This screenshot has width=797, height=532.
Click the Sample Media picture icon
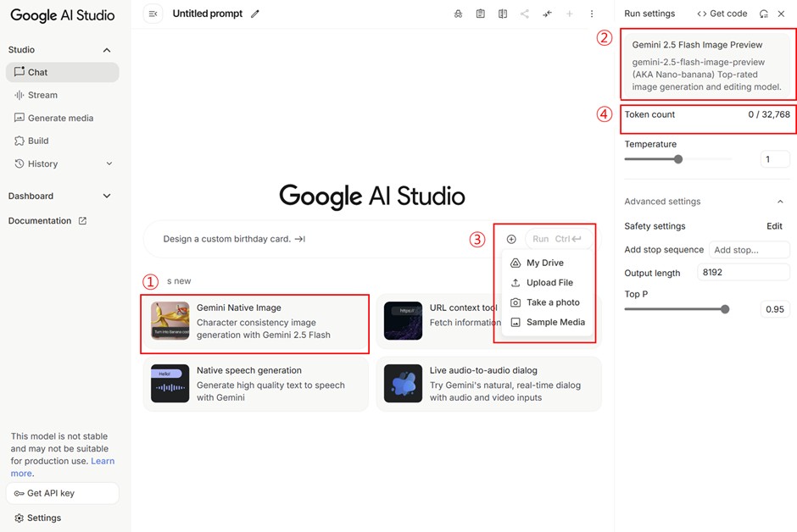click(516, 323)
